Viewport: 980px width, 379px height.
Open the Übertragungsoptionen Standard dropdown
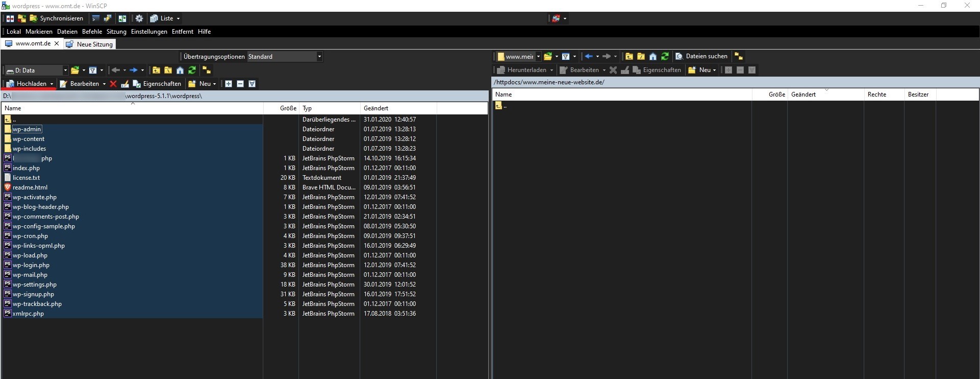pos(285,57)
